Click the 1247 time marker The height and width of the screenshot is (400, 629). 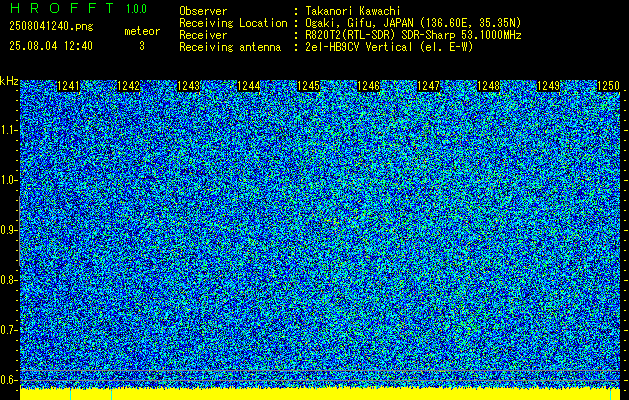point(428,86)
